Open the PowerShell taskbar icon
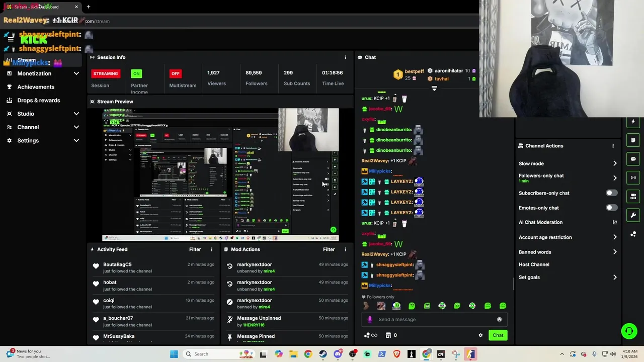This screenshot has height=362, width=644. pyautogui.click(x=382, y=354)
